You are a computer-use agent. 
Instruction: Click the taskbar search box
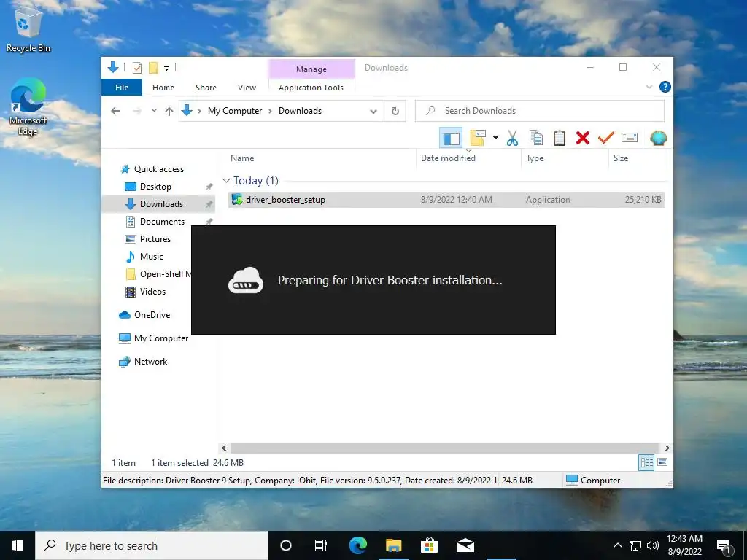(152, 545)
